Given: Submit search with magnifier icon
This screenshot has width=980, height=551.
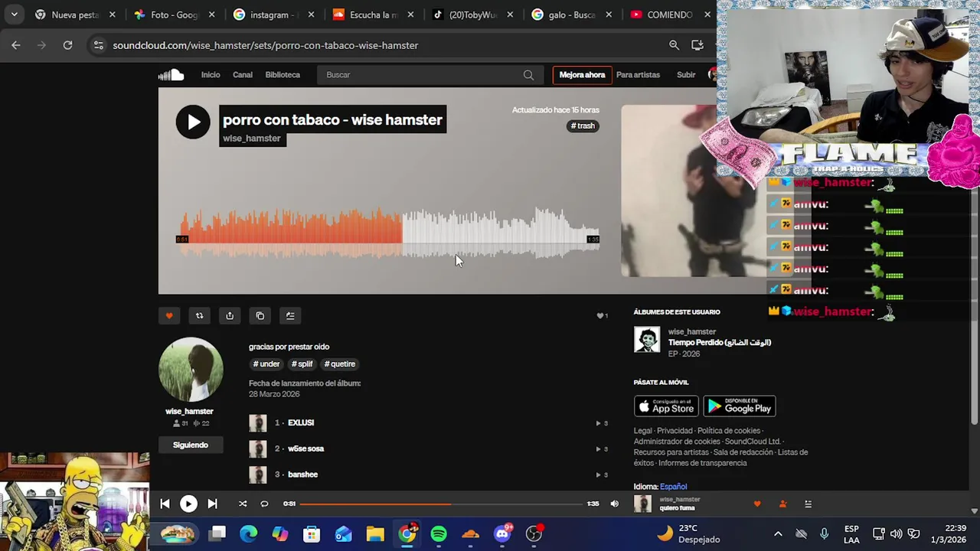Looking at the screenshot, I should (528, 75).
